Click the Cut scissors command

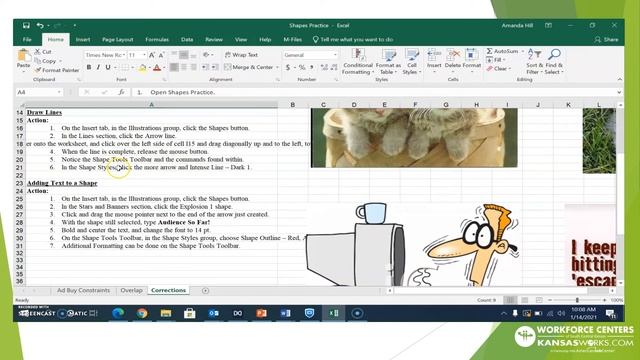tap(43, 52)
